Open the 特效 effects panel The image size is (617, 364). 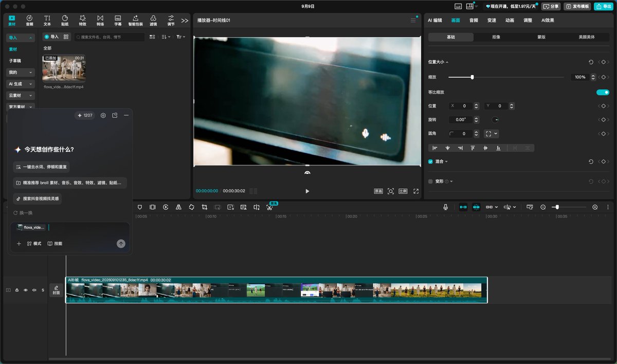pyautogui.click(x=82, y=20)
